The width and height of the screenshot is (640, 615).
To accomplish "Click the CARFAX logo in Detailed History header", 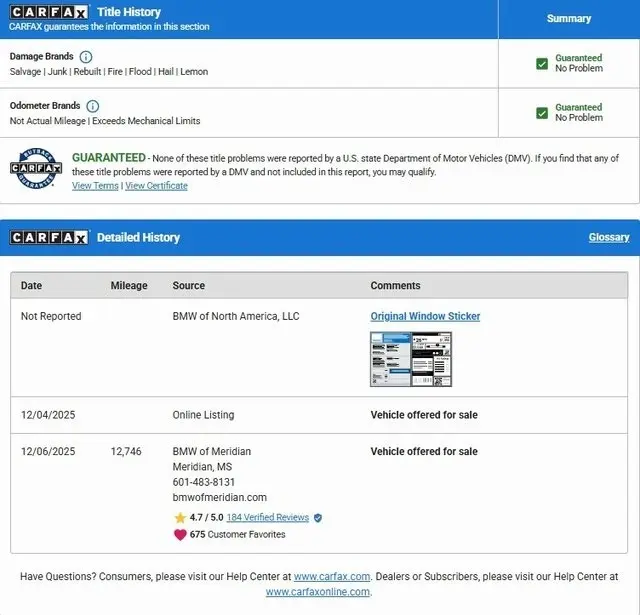I will pos(49,238).
